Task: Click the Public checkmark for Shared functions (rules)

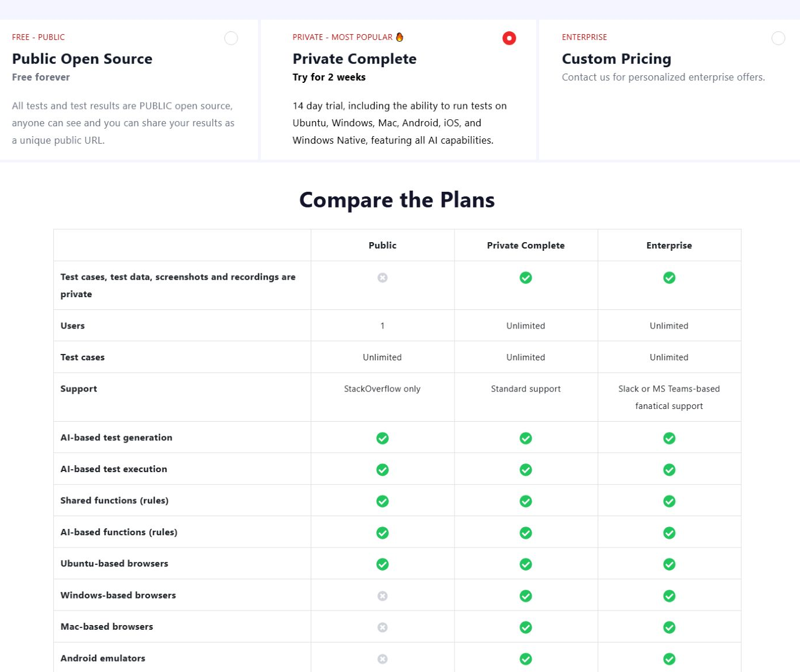Action: 382,501
